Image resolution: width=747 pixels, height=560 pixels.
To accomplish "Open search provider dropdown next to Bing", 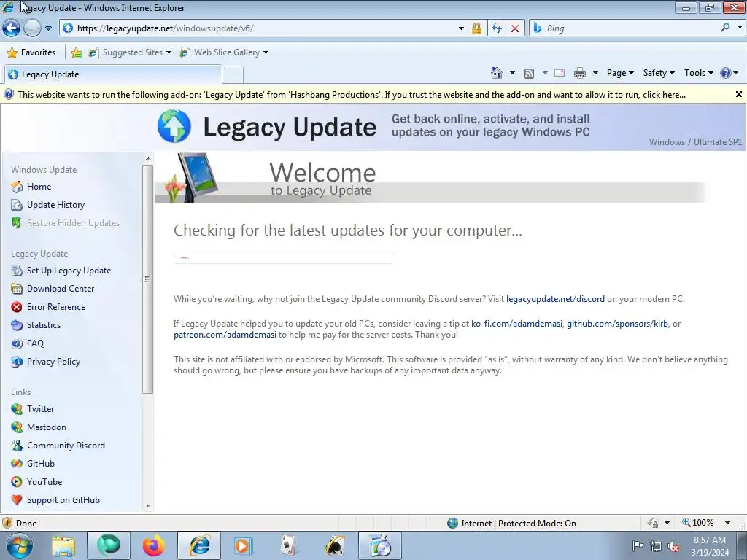I will click(x=740, y=28).
